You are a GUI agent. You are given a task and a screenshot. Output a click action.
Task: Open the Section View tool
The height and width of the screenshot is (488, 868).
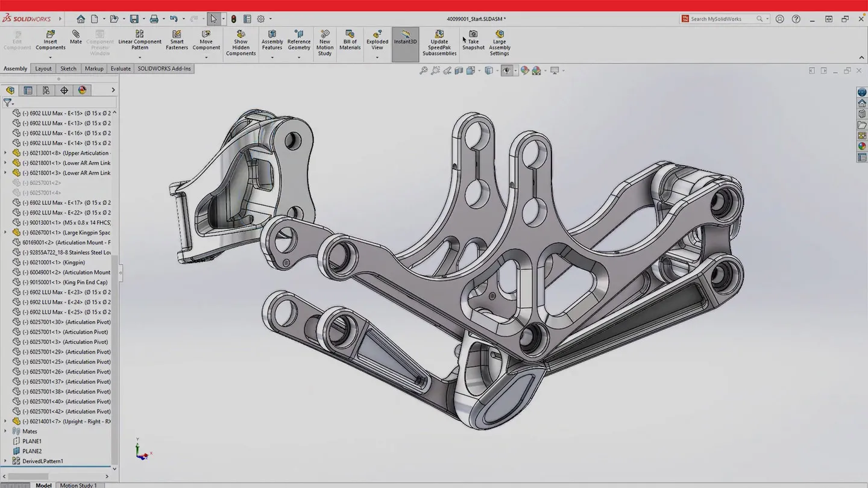tap(459, 70)
